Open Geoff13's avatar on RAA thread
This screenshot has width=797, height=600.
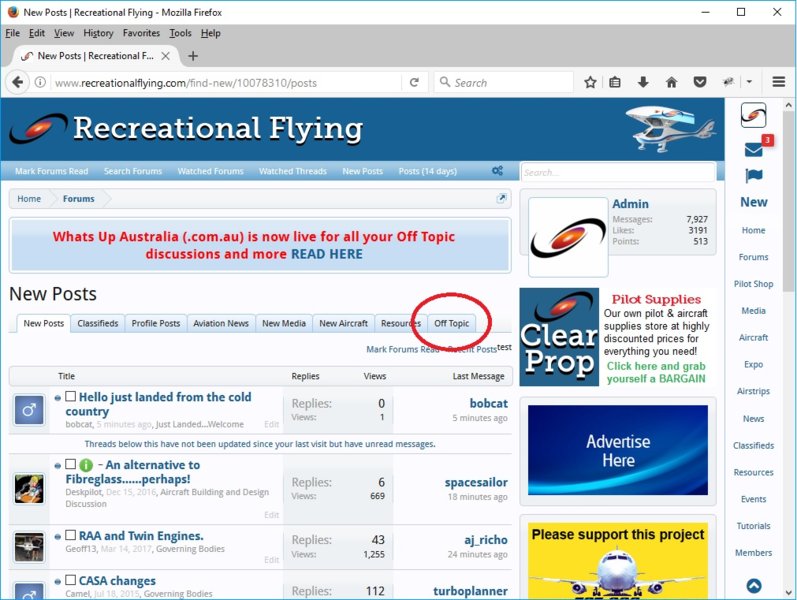pos(29,547)
